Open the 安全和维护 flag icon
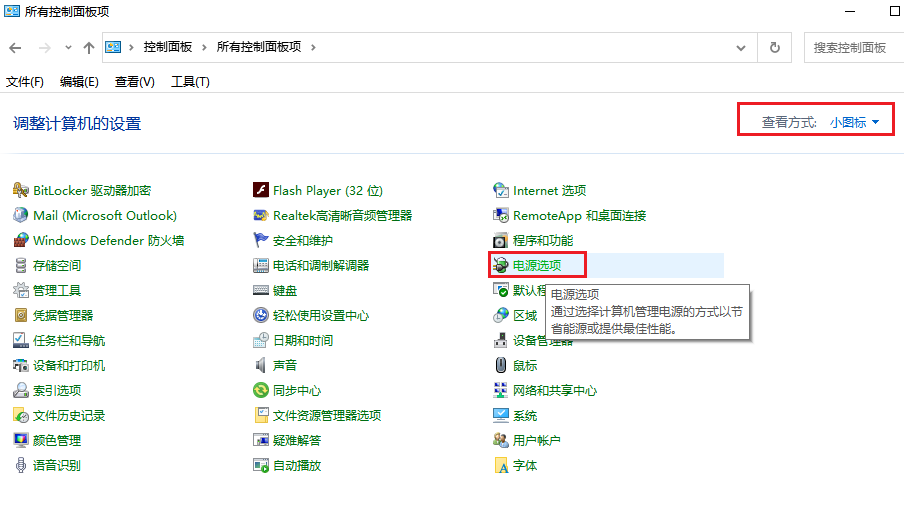The height and width of the screenshot is (509, 904). pyautogui.click(x=261, y=240)
